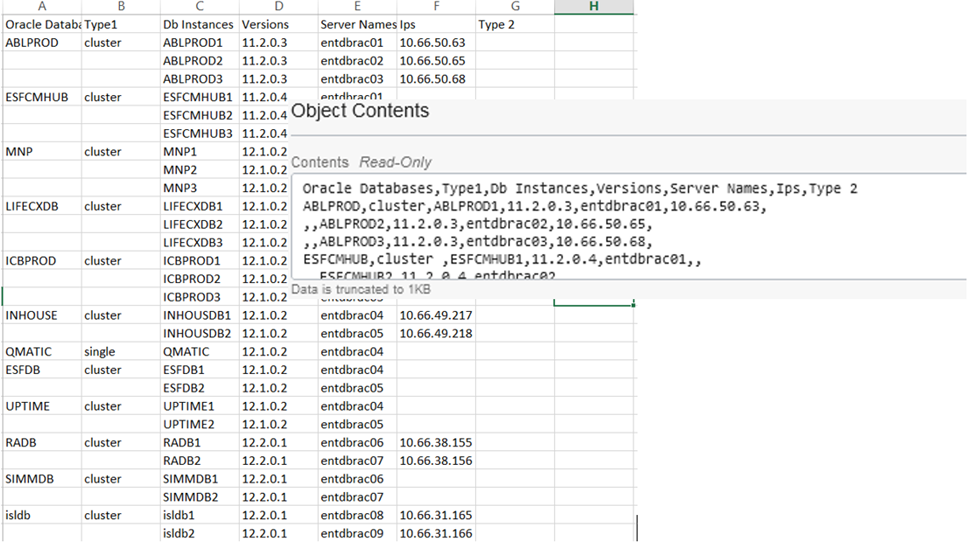
Task: Select the UPTIME2 instance cell
Action: pos(200,424)
